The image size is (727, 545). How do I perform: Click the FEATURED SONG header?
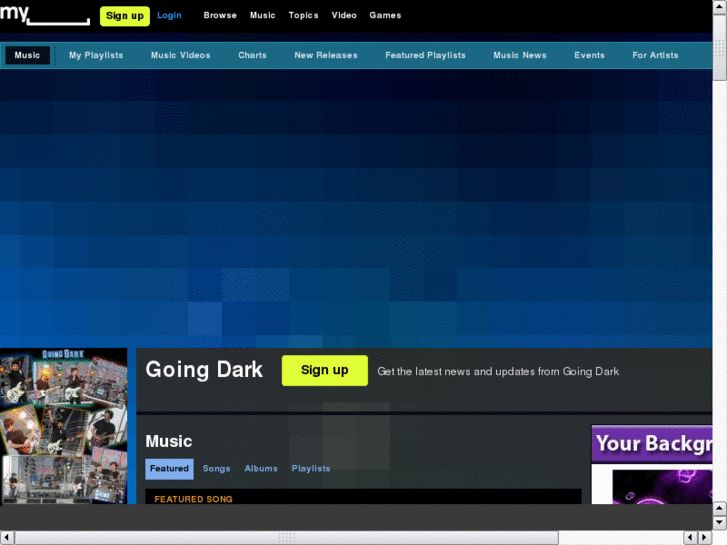[x=193, y=499]
